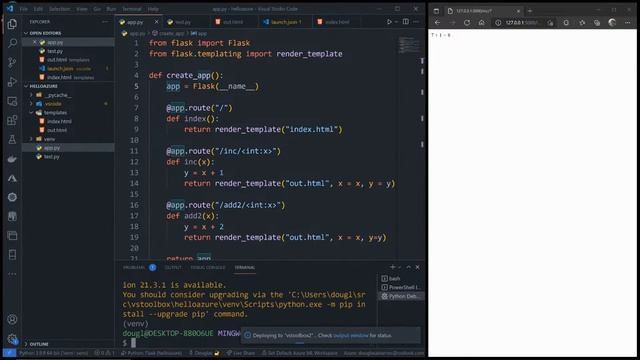The height and width of the screenshot is (360, 640).
Task: Select the PowerShell terminal instance
Action: pyautogui.click(x=401, y=287)
